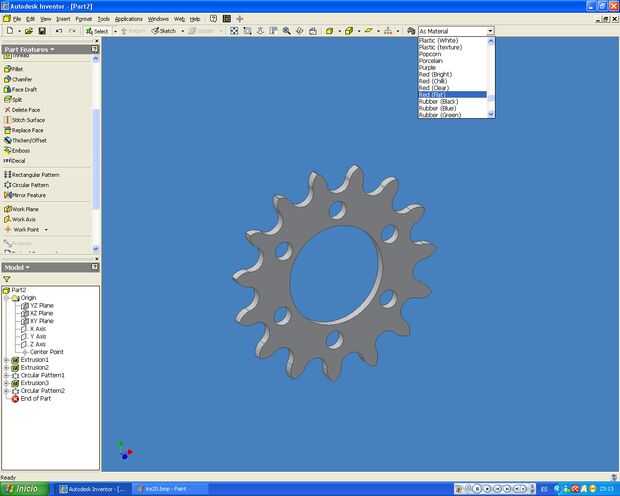Open the Tools menu
The height and width of the screenshot is (496, 620).
pyautogui.click(x=104, y=19)
